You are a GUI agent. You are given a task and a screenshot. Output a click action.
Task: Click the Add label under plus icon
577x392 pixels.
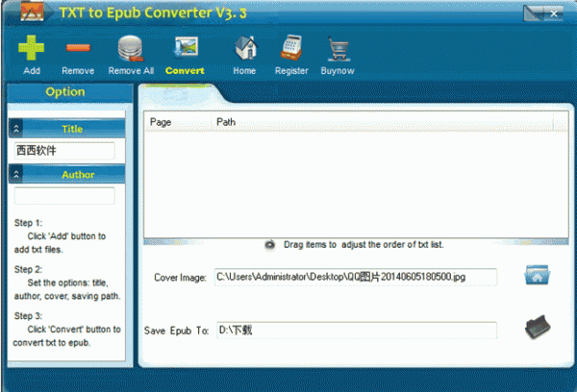pyautogui.click(x=32, y=70)
